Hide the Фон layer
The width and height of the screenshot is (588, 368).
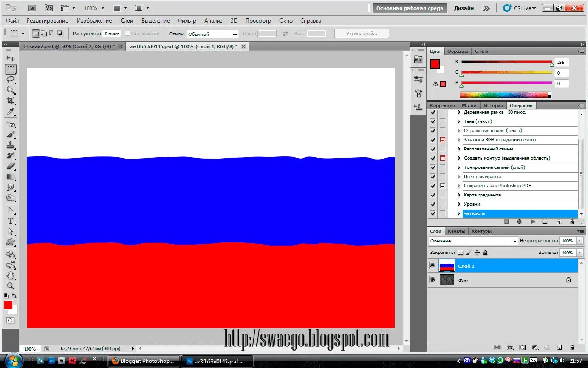coord(432,280)
